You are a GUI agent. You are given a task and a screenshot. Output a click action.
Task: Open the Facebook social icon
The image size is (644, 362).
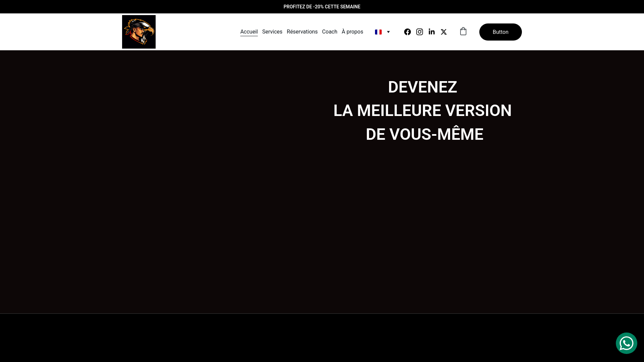[x=408, y=32]
